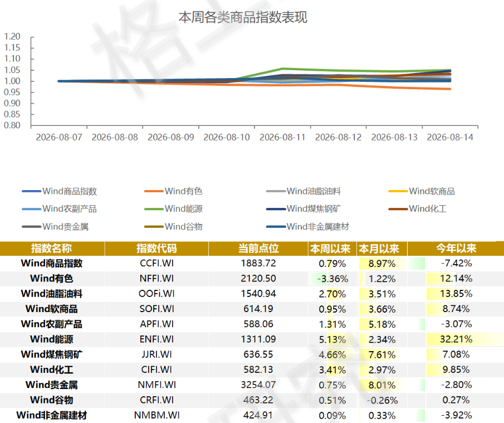Image resolution: width=504 pixels, height=423 pixels.
Task: Select the Wind谷物 table row name
Action: coord(51,400)
